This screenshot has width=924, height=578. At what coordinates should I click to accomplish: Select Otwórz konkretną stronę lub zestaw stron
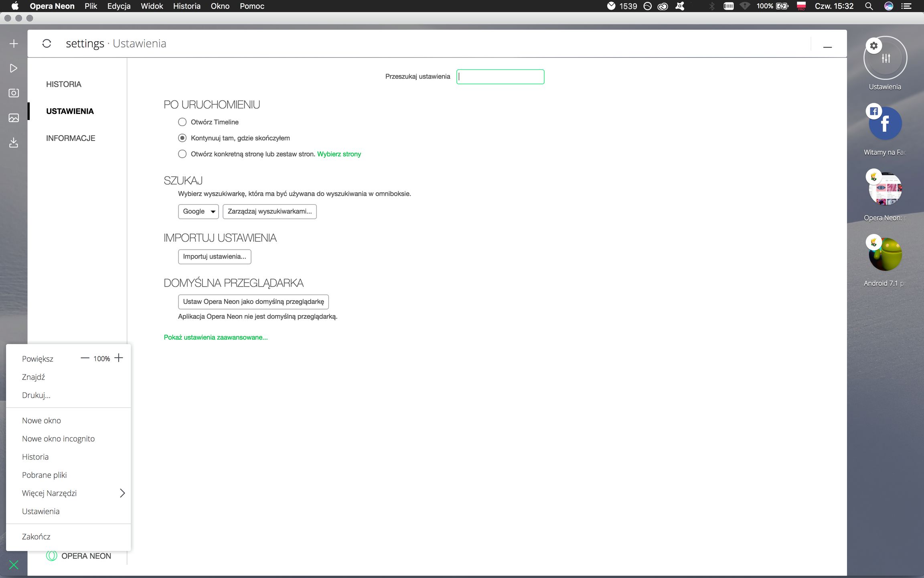click(182, 154)
